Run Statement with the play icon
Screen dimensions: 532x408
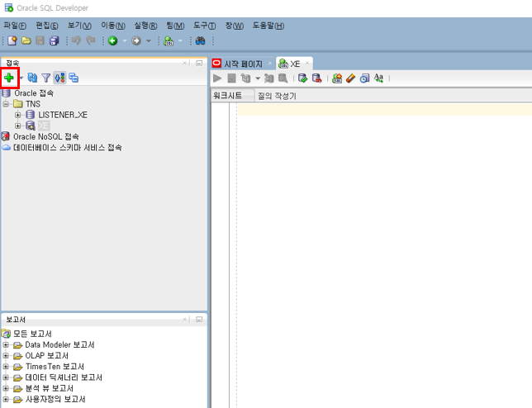pyautogui.click(x=217, y=78)
